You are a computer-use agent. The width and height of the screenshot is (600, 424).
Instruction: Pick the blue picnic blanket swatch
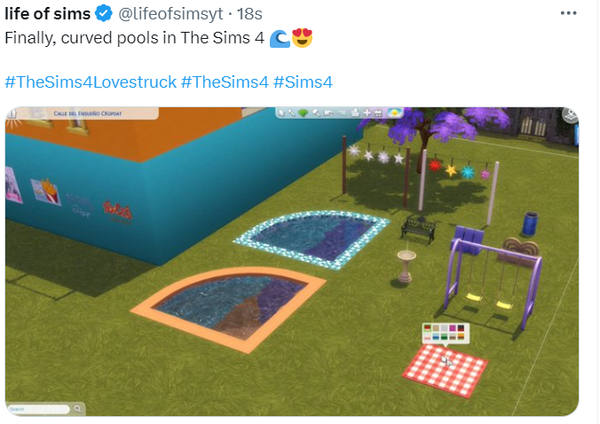tap(436, 336)
